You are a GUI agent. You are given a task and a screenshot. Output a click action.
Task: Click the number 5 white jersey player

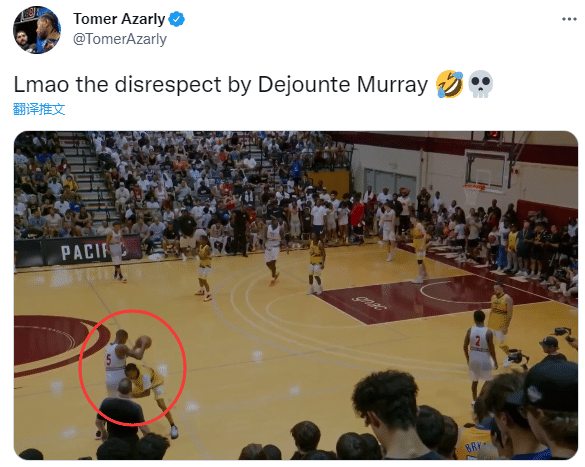[116, 362]
